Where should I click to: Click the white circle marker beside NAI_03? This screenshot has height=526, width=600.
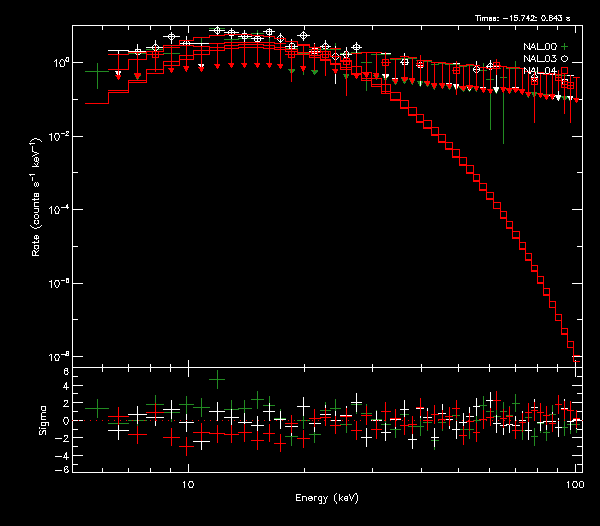[565, 59]
